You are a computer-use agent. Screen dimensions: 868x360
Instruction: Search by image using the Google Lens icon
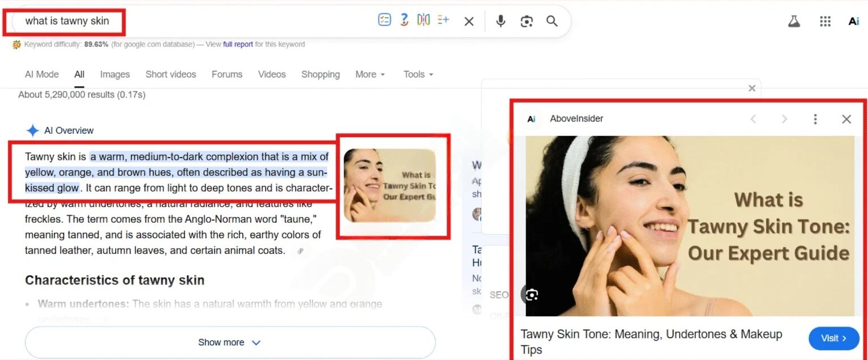coord(527,21)
